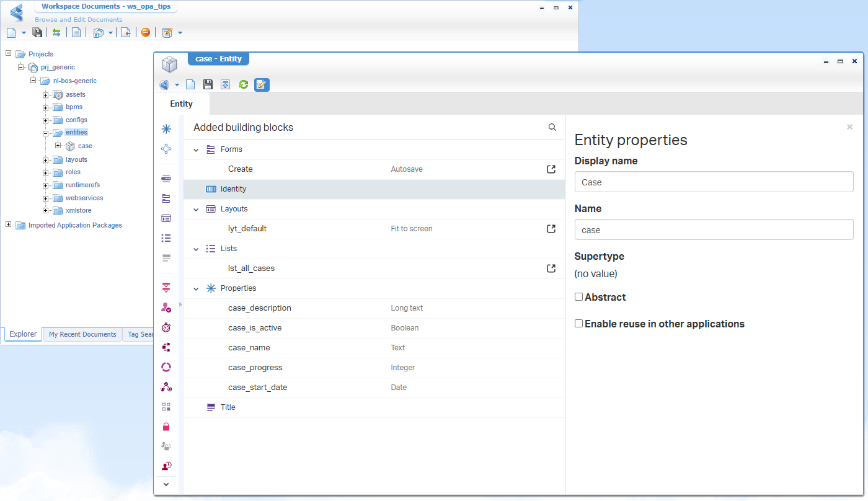The height and width of the screenshot is (501, 868).
Task: Click the Relationship icon in building block sidebar
Action: click(166, 149)
